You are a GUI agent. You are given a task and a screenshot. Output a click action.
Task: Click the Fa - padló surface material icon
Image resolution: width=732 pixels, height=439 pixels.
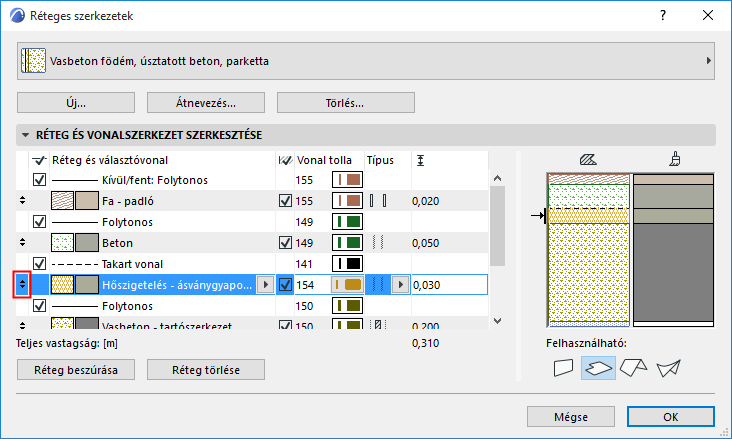pos(87,201)
